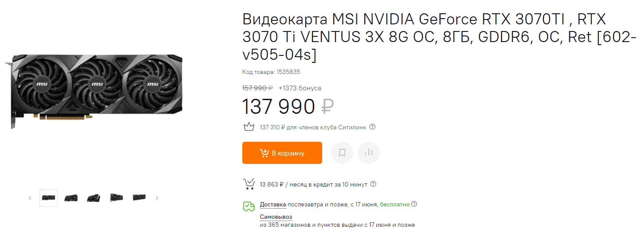Click the large MSI video card image

pos(96,89)
